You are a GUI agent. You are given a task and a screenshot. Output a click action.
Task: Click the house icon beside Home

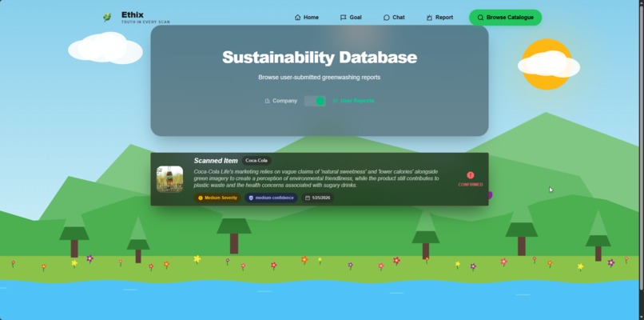click(x=298, y=18)
